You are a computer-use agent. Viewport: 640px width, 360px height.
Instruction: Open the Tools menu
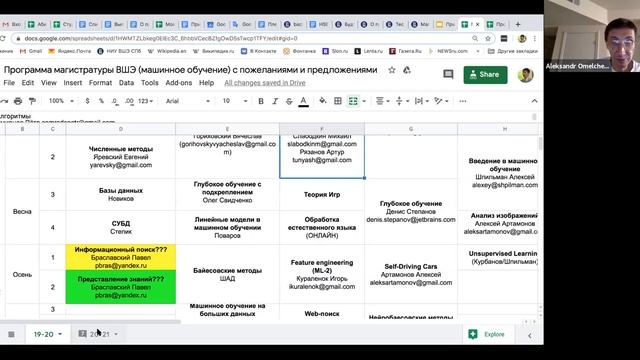click(150, 83)
